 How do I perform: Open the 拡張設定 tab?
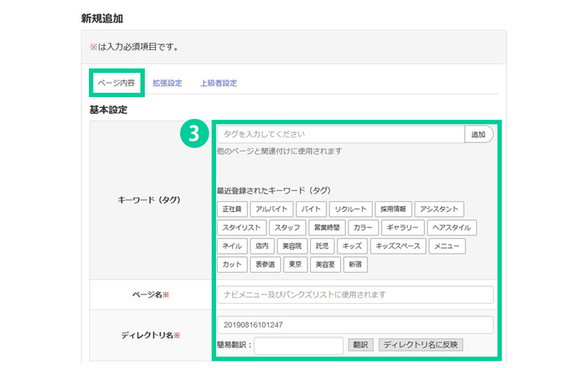pos(167,83)
